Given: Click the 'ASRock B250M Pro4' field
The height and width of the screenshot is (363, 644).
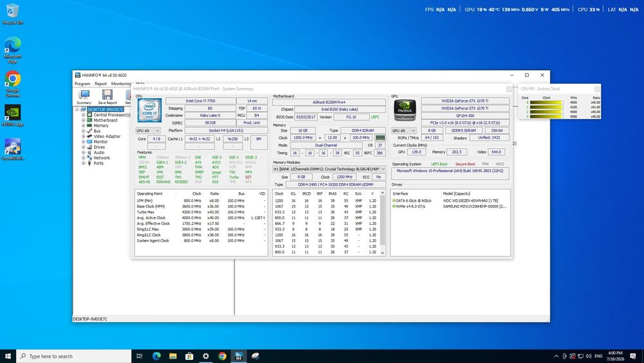Looking at the screenshot, I should pos(329,102).
